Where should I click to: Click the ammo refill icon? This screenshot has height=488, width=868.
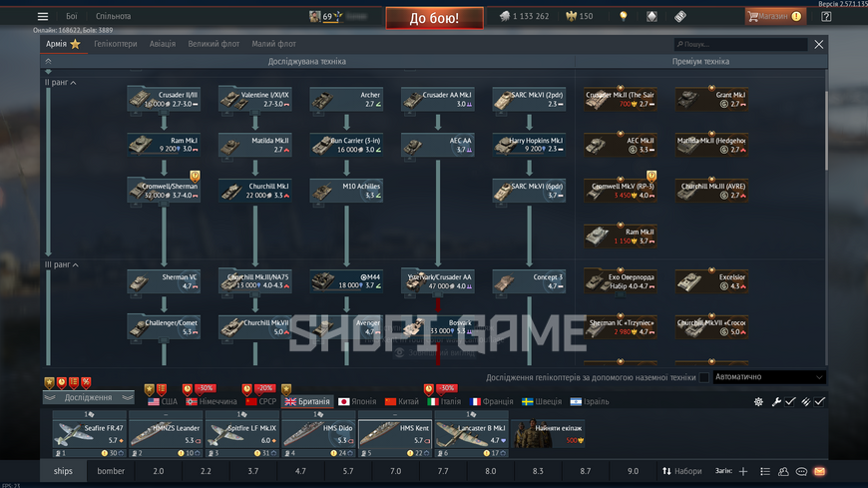[806, 401]
